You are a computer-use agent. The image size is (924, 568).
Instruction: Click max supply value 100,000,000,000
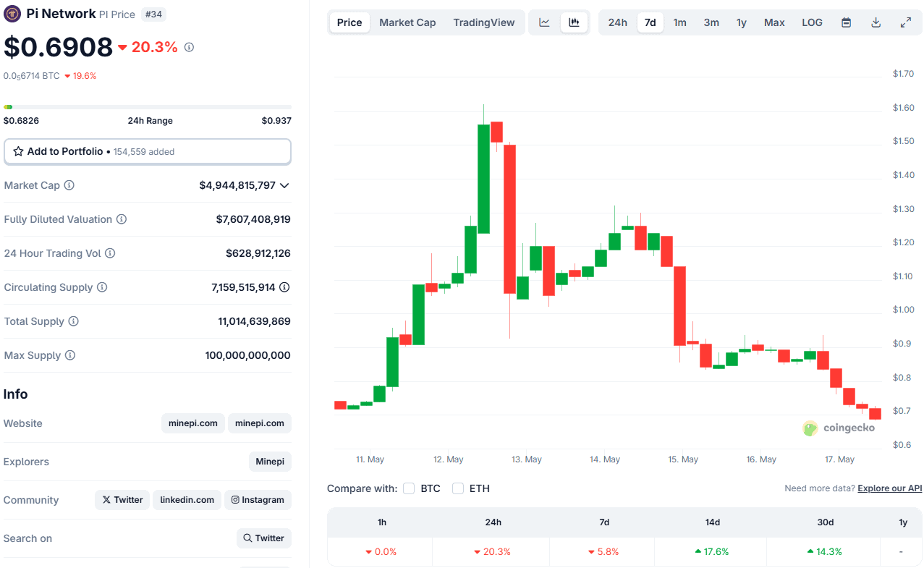(x=247, y=355)
